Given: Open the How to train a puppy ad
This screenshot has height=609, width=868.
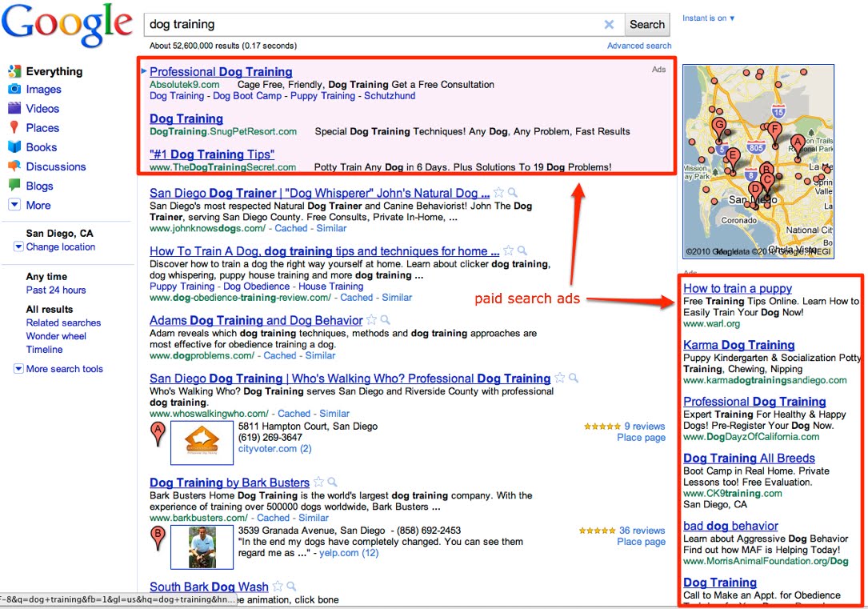Looking at the screenshot, I should pyautogui.click(x=738, y=288).
